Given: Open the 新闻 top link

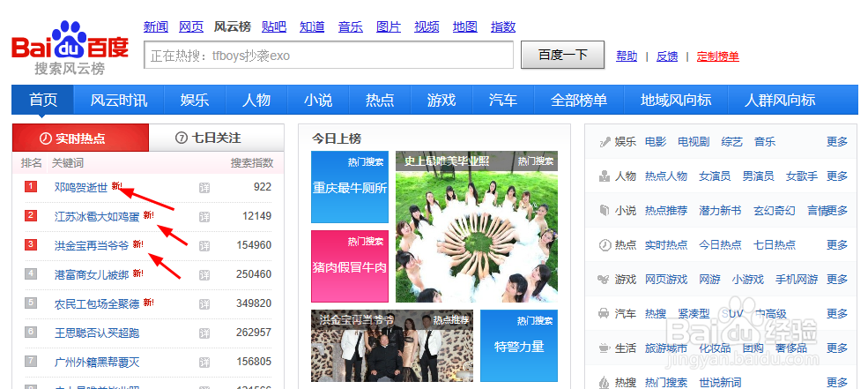Looking at the screenshot, I should pos(156,26).
